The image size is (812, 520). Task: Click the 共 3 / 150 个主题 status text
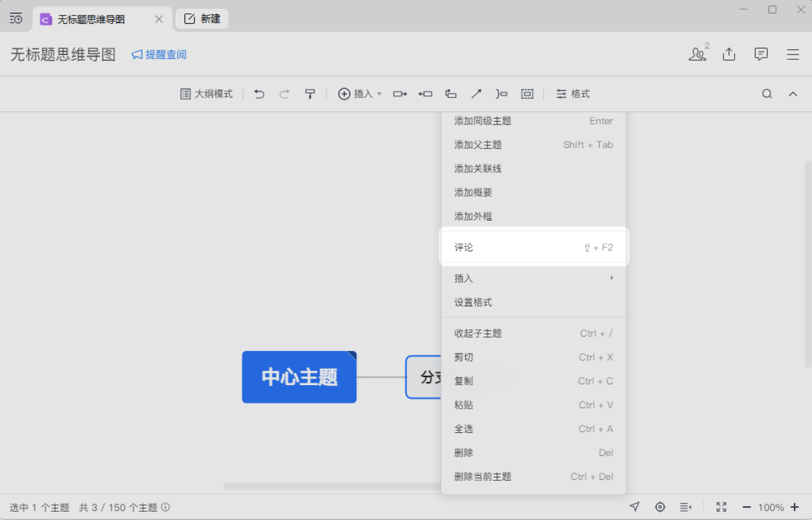tap(118, 507)
